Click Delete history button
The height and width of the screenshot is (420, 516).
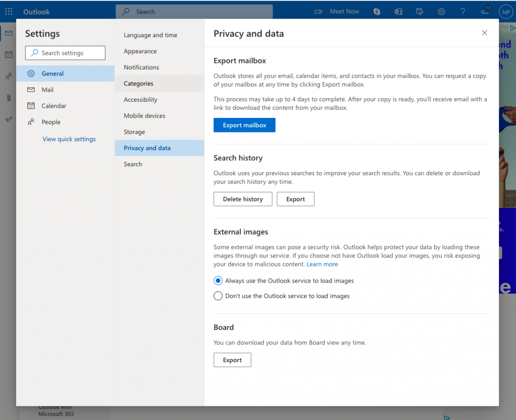click(243, 199)
